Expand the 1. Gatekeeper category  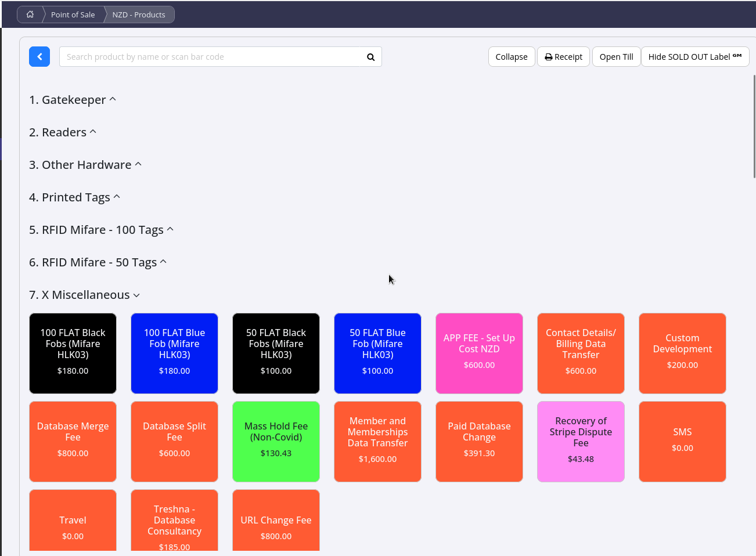pos(73,100)
